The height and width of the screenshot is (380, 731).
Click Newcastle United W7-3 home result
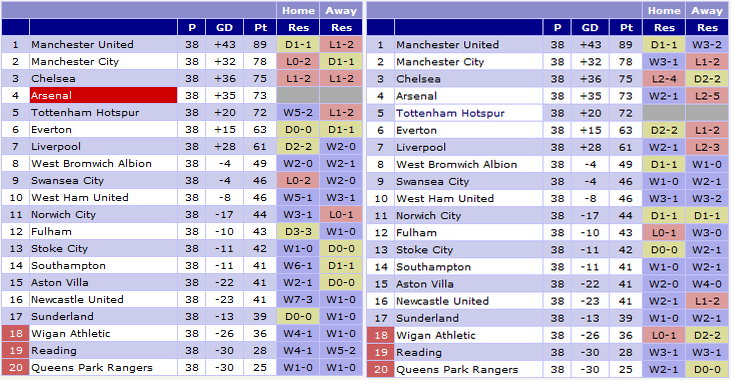click(298, 299)
